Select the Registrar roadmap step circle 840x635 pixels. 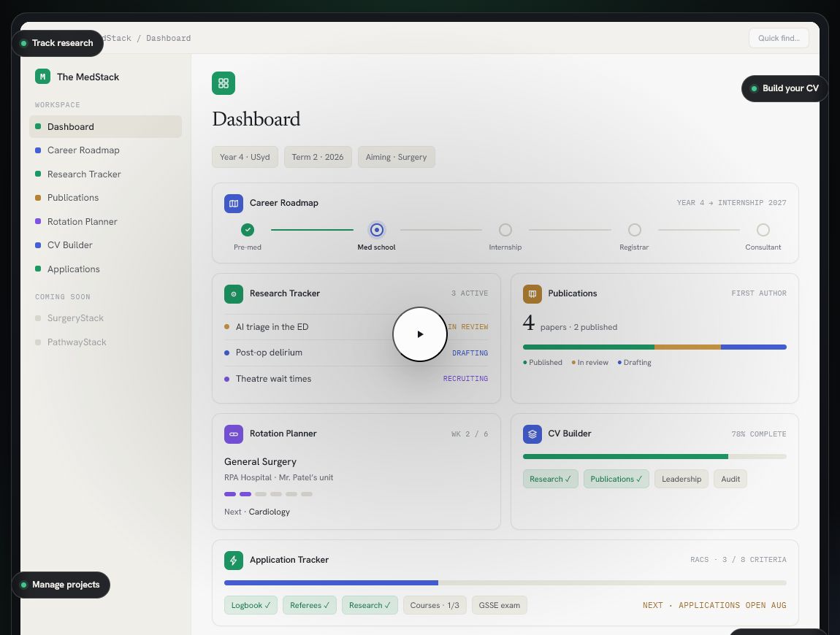[634, 230]
